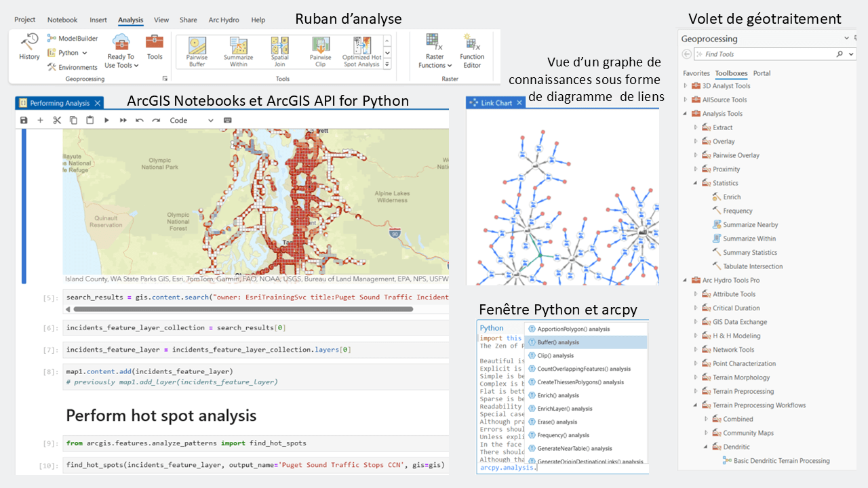The image size is (868, 488).
Task: Switch to Portal tab in Geoprocessing
Action: click(762, 73)
